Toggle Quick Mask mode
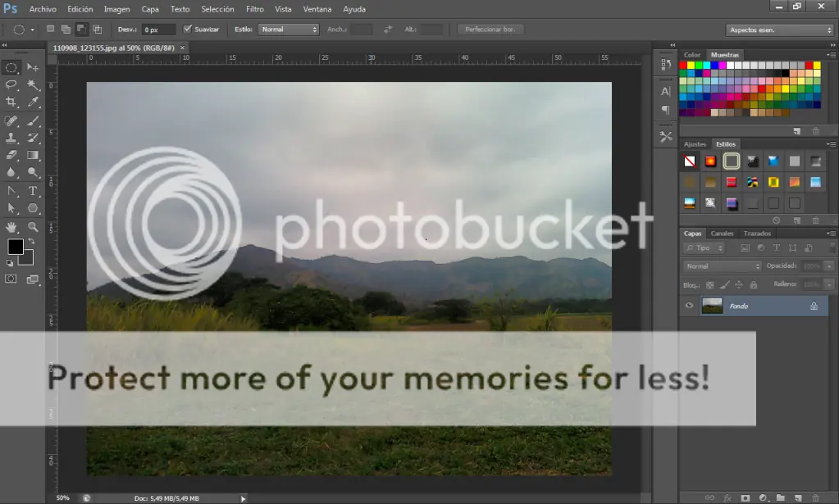This screenshot has height=504, width=839. pyautogui.click(x=11, y=279)
